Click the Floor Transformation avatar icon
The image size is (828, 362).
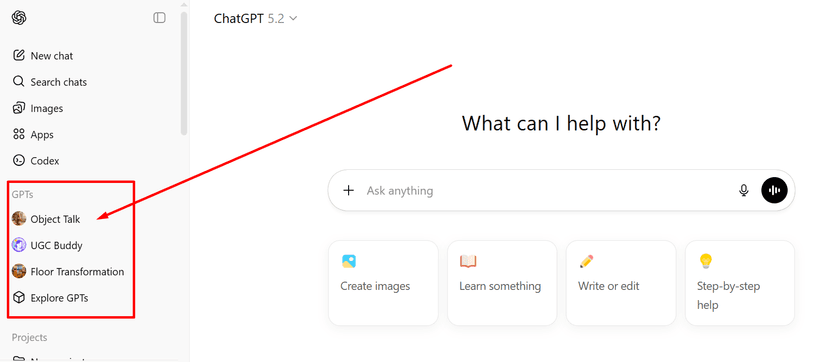point(19,271)
